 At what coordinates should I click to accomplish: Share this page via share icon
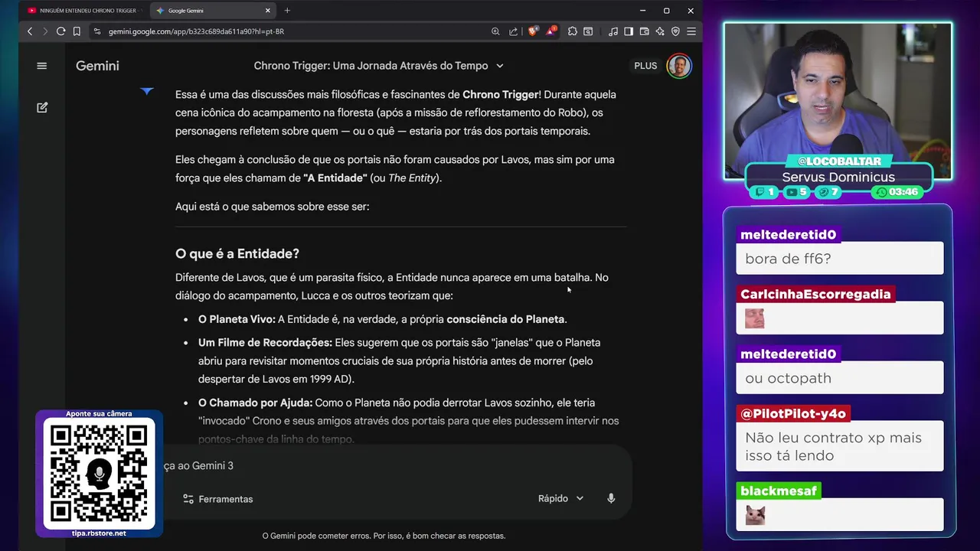(513, 31)
